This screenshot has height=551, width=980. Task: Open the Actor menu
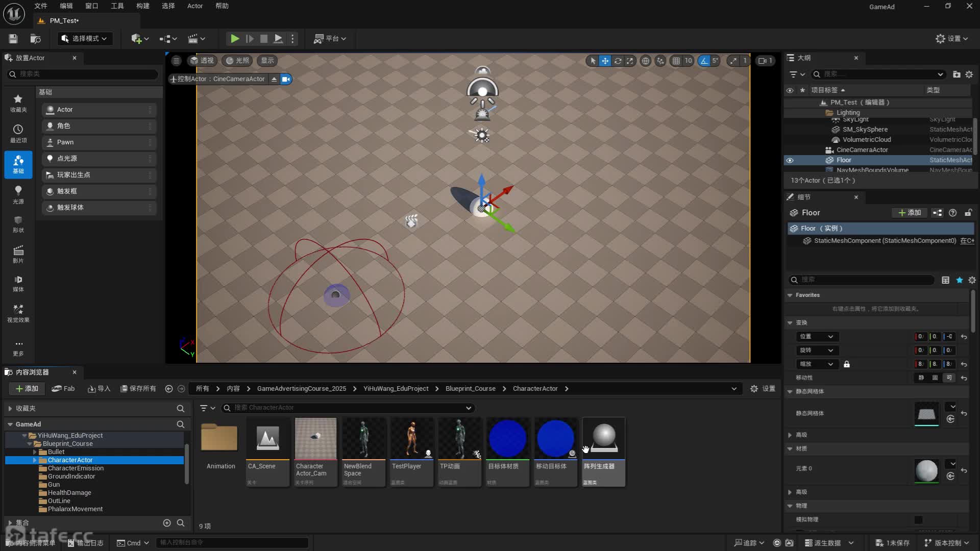click(194, 6)
